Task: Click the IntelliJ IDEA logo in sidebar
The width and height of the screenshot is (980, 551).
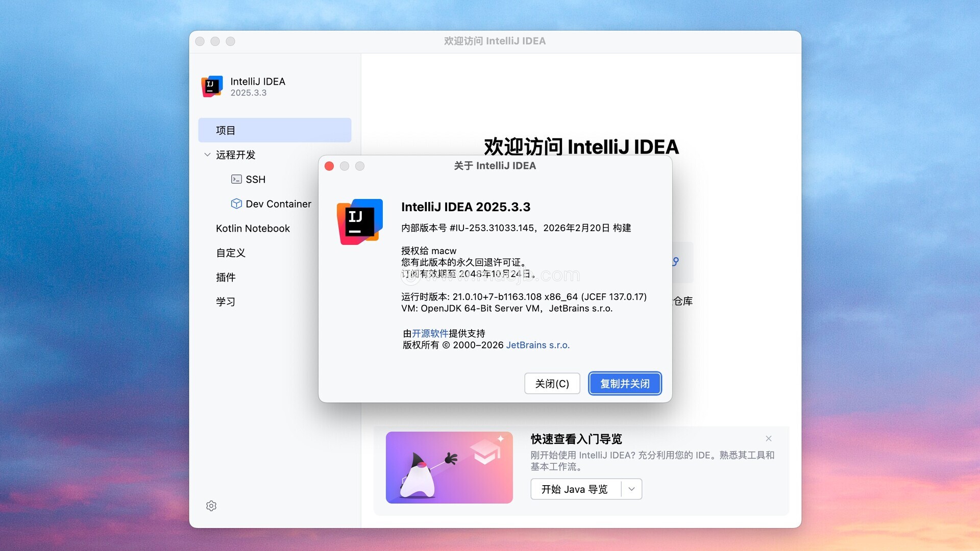Action: tap(212, 86)
